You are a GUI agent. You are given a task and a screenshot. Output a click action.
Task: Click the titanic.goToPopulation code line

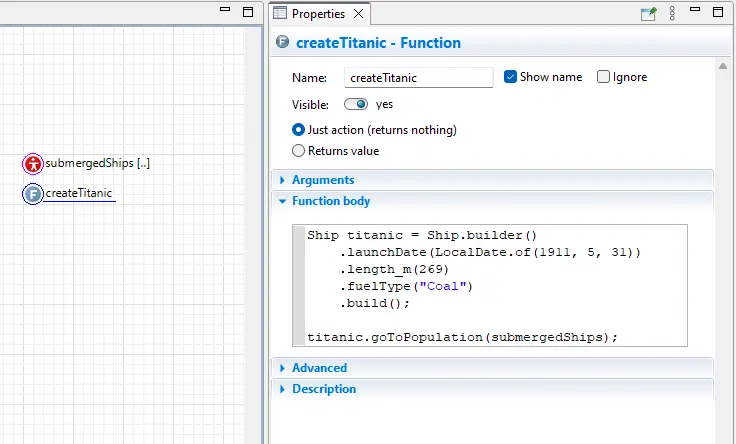462,337
